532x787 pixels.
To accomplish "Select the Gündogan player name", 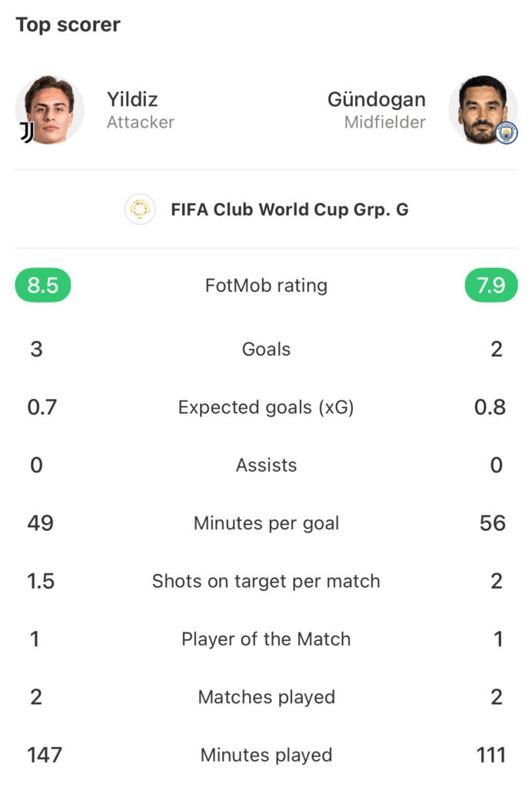I will click(377, 99).
